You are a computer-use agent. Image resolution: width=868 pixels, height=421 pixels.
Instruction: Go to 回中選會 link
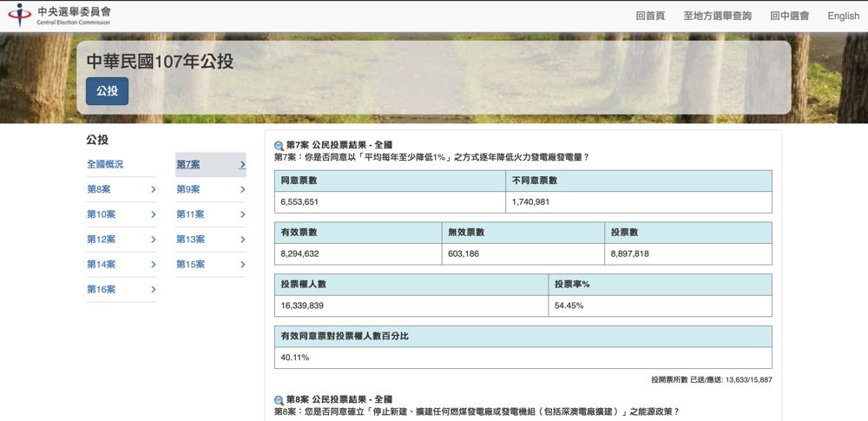coord(789,16)
